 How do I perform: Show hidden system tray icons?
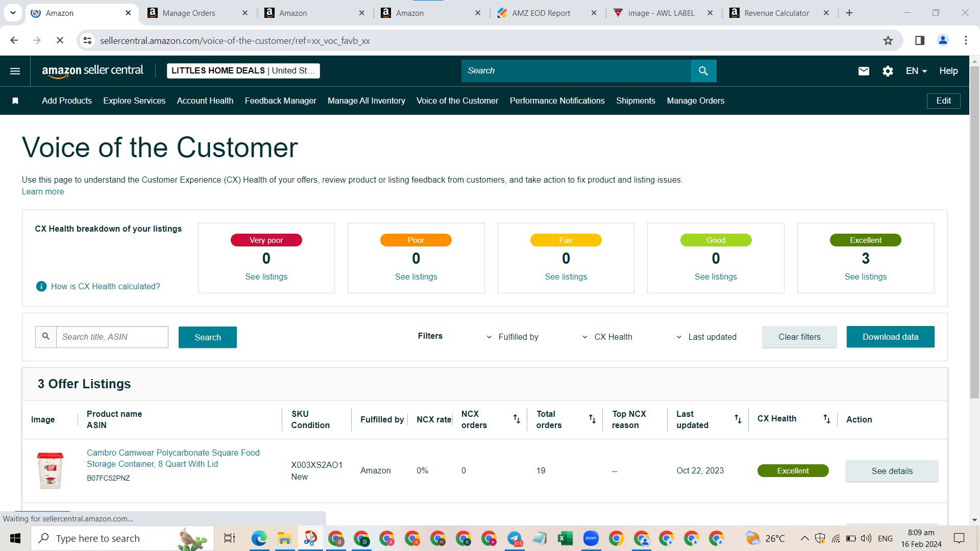pyautogui.click(x=804, y=538)
